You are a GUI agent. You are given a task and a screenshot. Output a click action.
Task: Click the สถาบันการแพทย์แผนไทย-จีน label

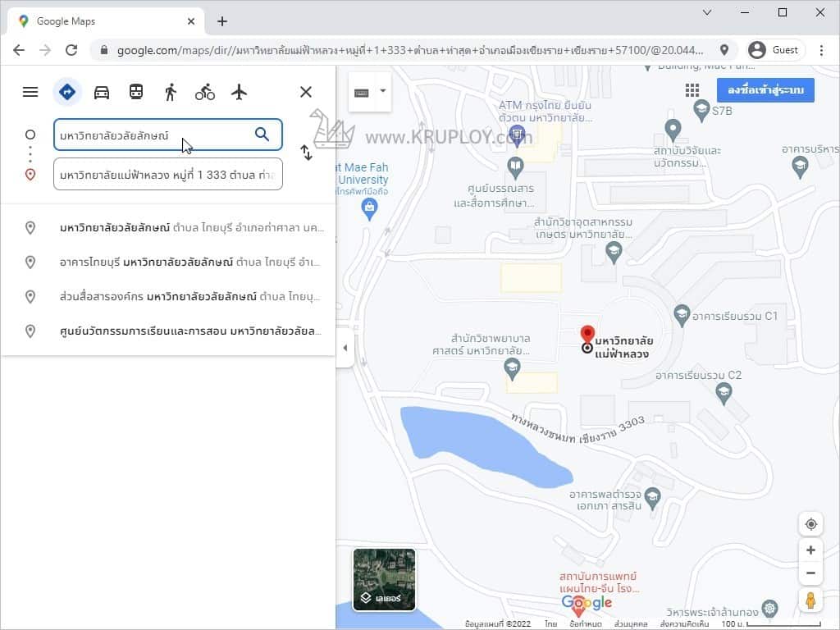599,582
